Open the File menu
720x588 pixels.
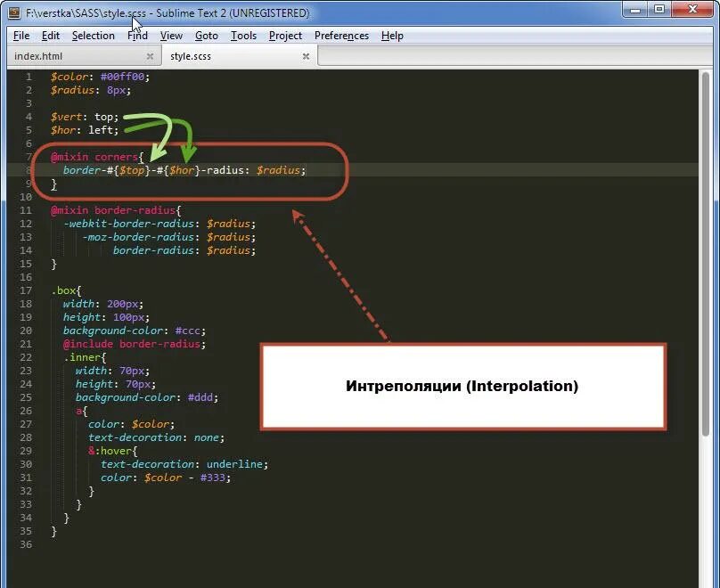20,36
